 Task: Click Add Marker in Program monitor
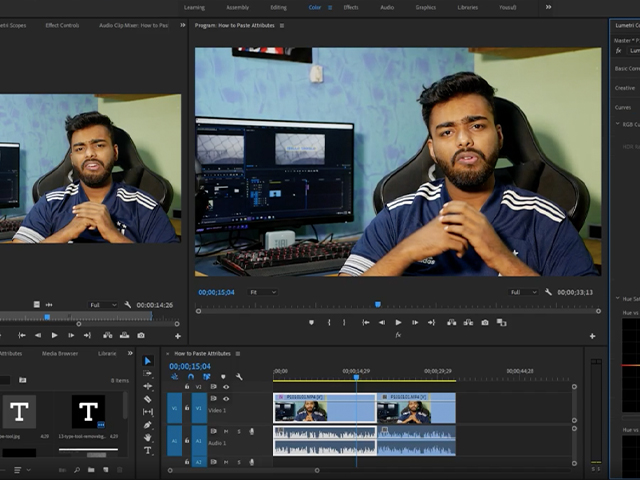[311, 322]
